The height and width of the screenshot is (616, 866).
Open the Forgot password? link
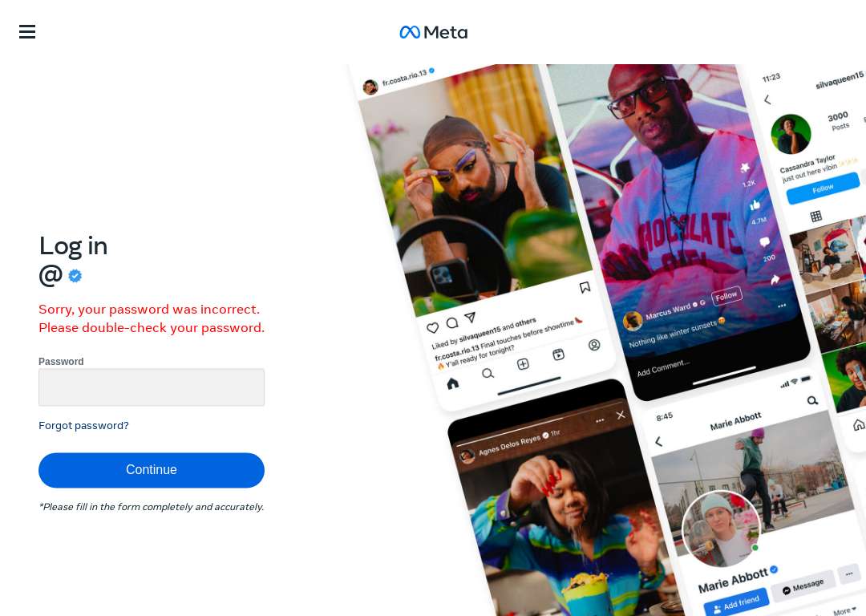pos(83,425)
